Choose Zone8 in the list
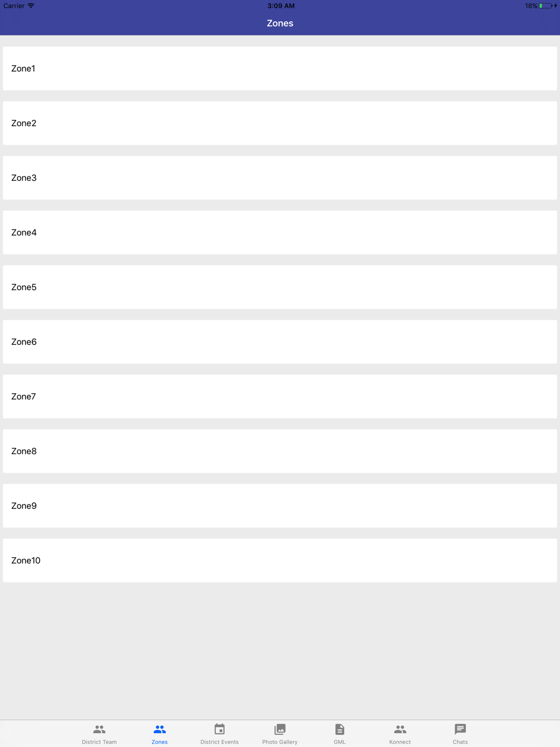 [280, 451]
